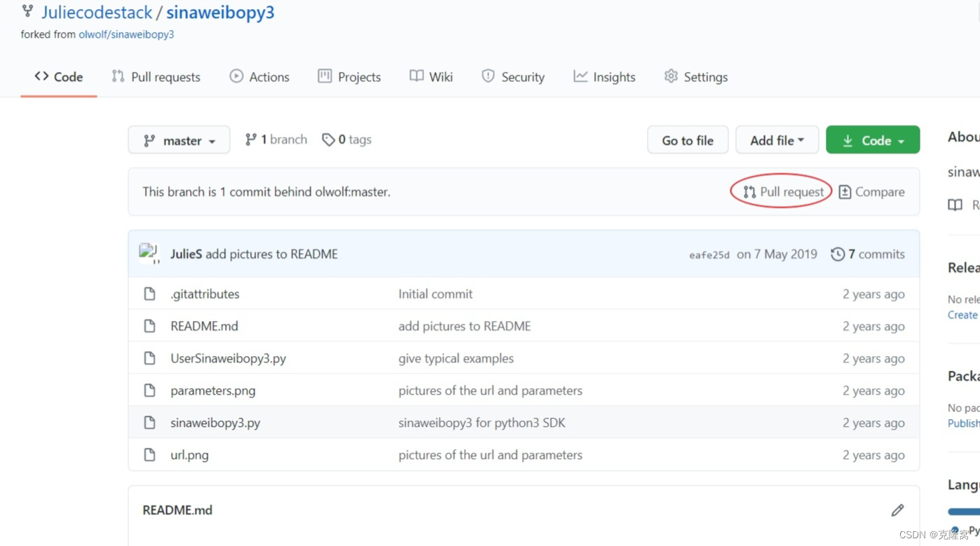Click the commits history clock icon
The image size is (980, 546).
click(838, 254)
